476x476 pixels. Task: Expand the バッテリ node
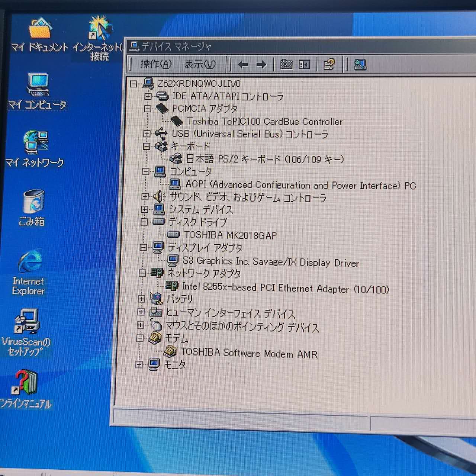pyautogui.click(x=142, y=299)
